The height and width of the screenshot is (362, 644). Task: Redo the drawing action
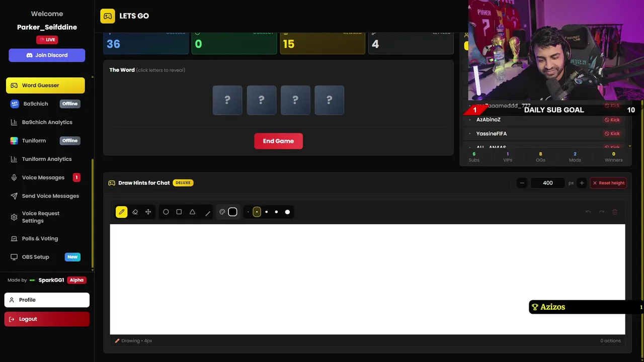click(x=601, y=212)
